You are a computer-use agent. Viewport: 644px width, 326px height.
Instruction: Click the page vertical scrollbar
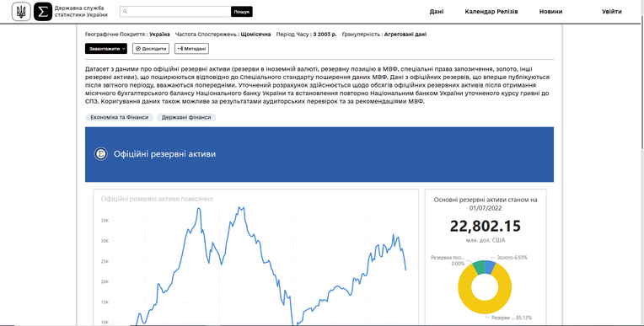pyautogui.click(x=641, y=82)
